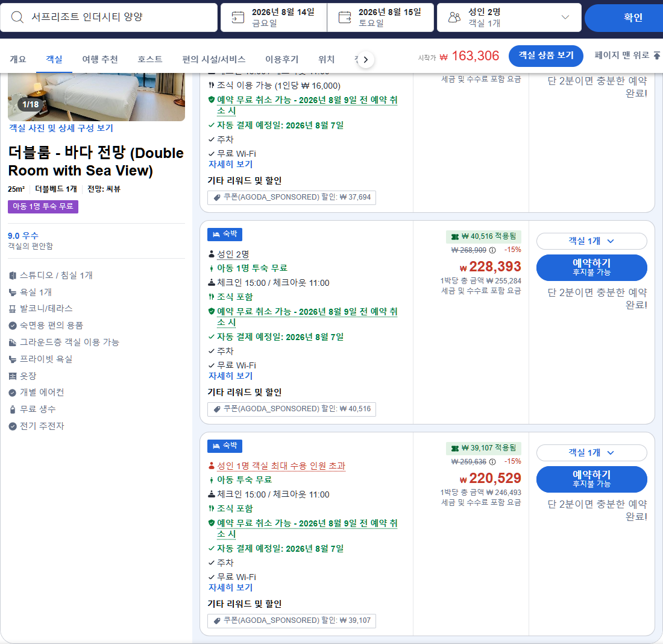This screenshot has height=644, width=663.
Task: Click the ₩ 40,516 적용됨 coupon badge
Action: 484,236
